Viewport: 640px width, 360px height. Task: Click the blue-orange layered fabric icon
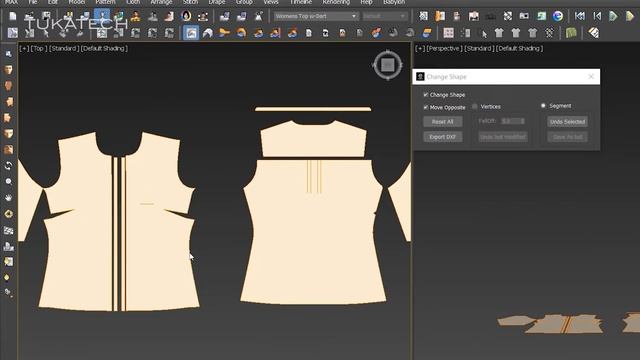pyautogui.click(x=427, y=33)
